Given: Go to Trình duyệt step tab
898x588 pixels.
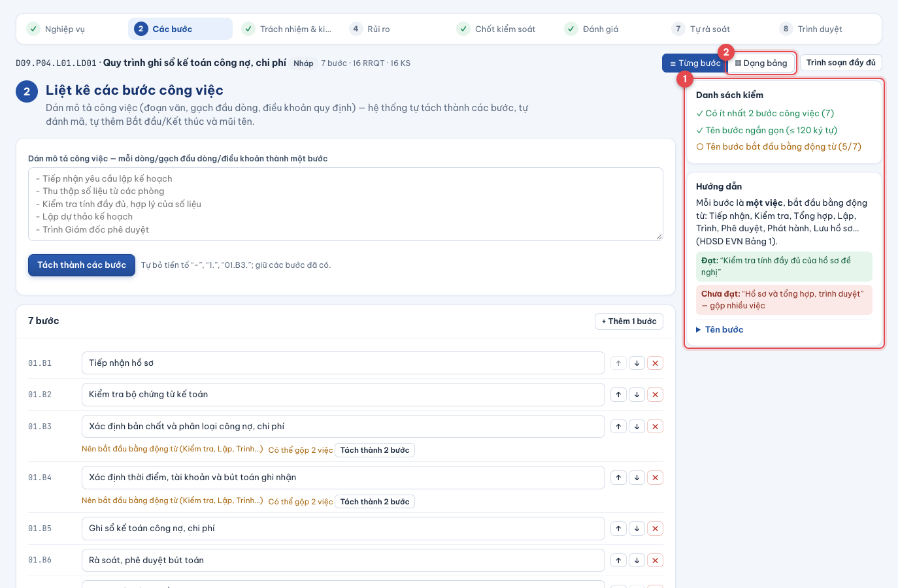Looking at the screenshot, I should tap(825, 29).
